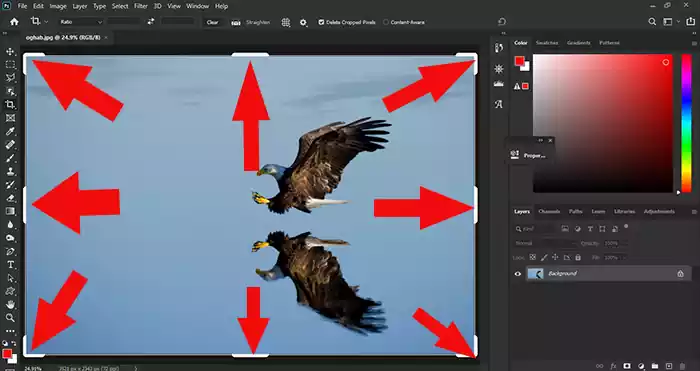Open the Ratio preset dropdown
Viewport: 700px width, 371px height.
click(x=81, y=22)
